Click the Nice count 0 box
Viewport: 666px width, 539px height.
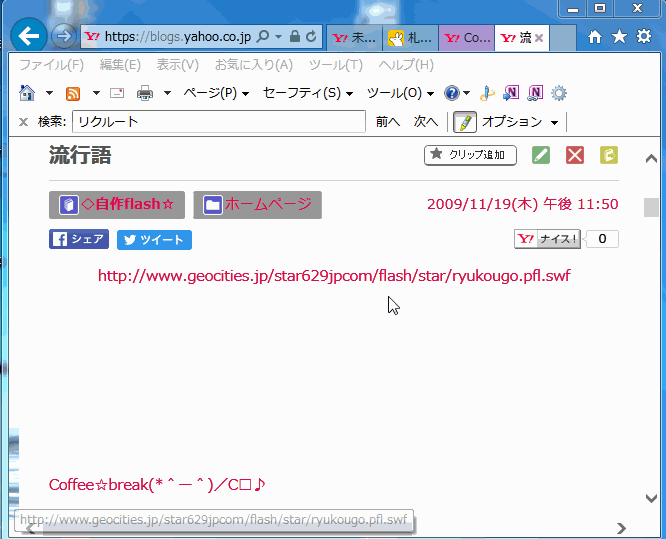pos(602,239)
